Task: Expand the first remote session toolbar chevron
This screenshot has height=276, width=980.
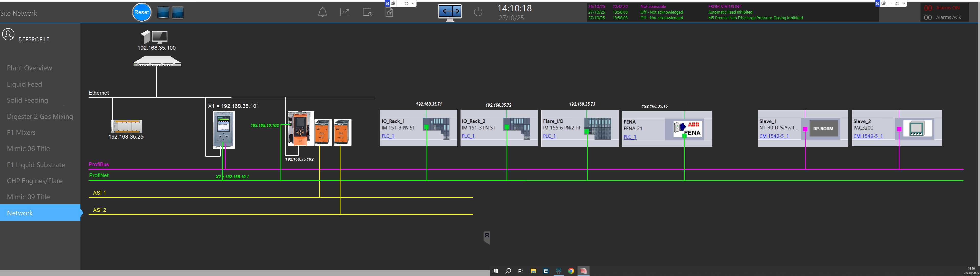Action: (x=413, y=3)
